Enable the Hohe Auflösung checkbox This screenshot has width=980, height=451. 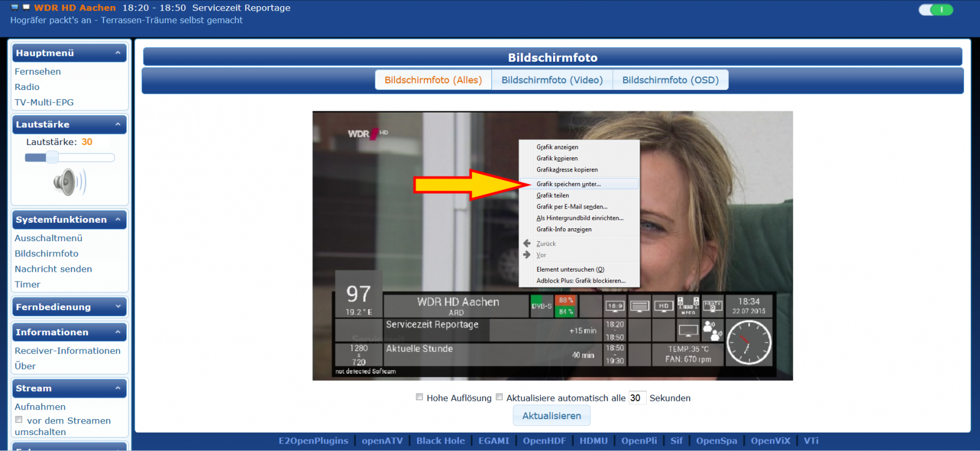[420, 397]
